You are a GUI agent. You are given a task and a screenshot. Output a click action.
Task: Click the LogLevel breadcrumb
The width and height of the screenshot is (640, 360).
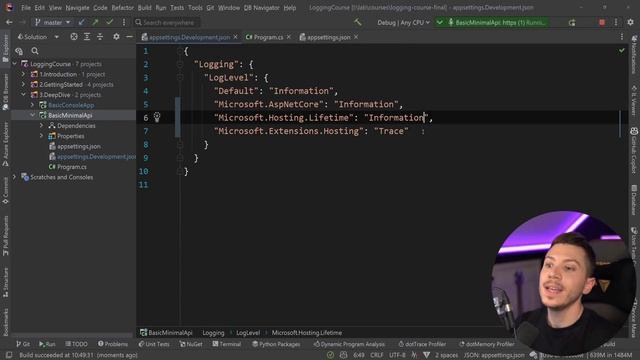(x=248, y=333)
